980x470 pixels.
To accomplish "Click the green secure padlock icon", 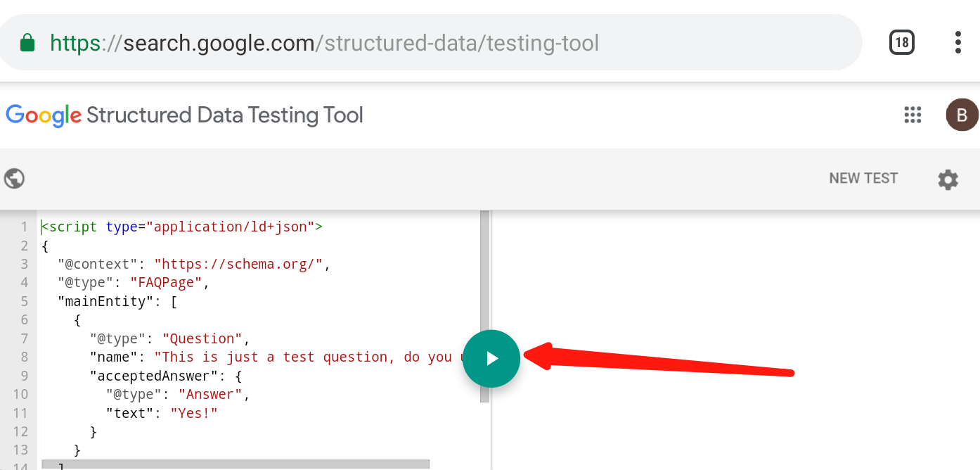I will tap(27, 43).
